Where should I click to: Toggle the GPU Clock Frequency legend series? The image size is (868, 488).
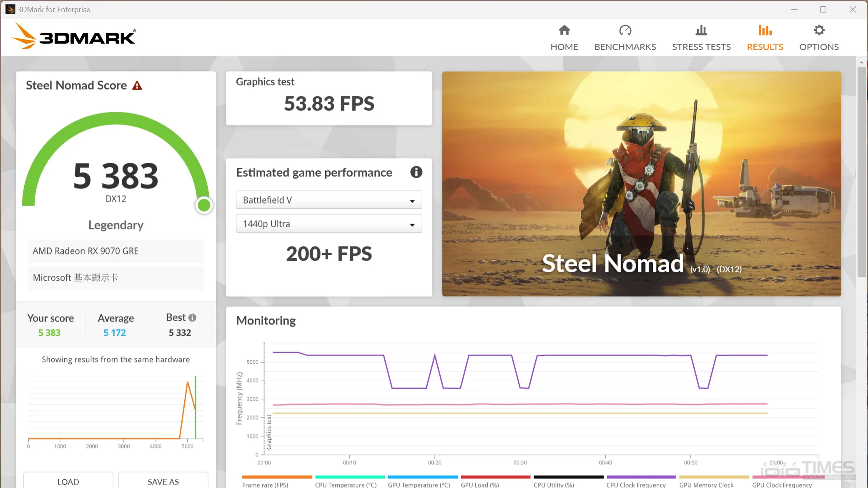click(x=787, y=482)
